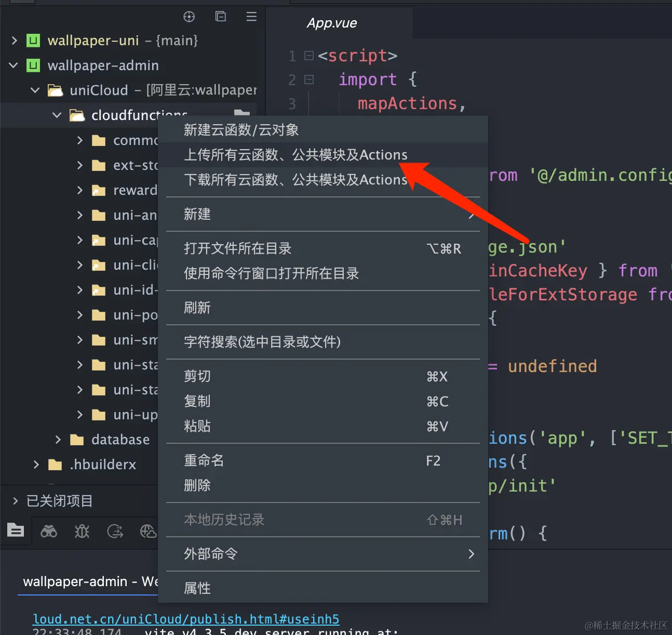Select the uni-sm folder row
Screen dimensions: 672x635
(x=79, y=340)
